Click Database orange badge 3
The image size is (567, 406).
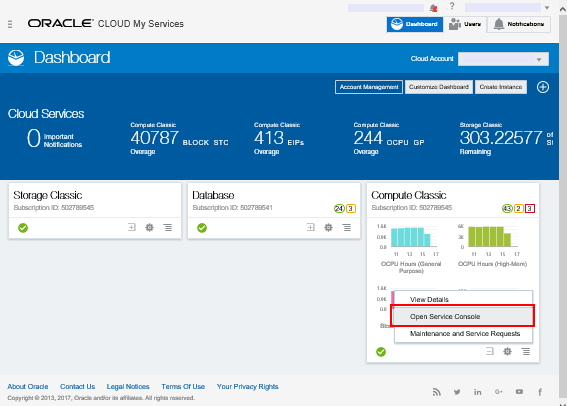click(x=351, y=209)
